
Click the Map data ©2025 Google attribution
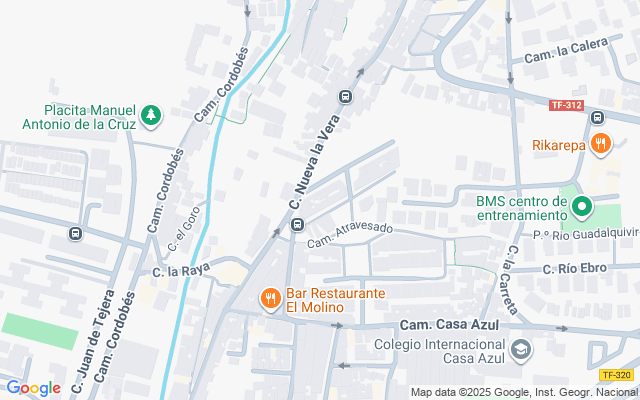pos(524,393)
